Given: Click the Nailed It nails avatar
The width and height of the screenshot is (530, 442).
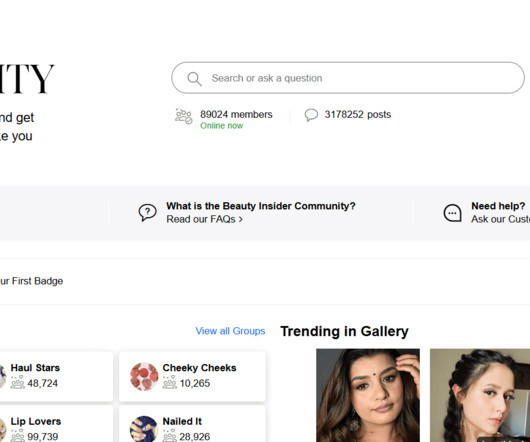Looking at the screenshot, I should 144,429.
